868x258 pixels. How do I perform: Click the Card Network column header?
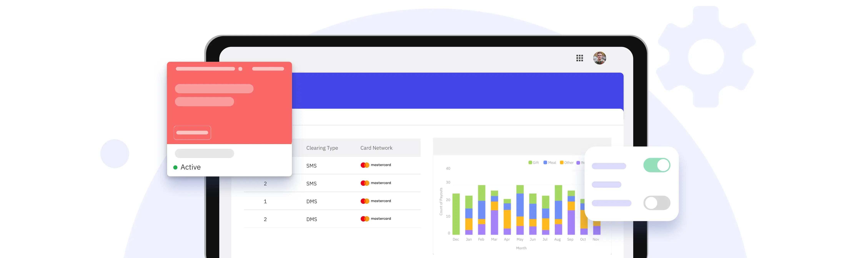click(x=376, y=148)
